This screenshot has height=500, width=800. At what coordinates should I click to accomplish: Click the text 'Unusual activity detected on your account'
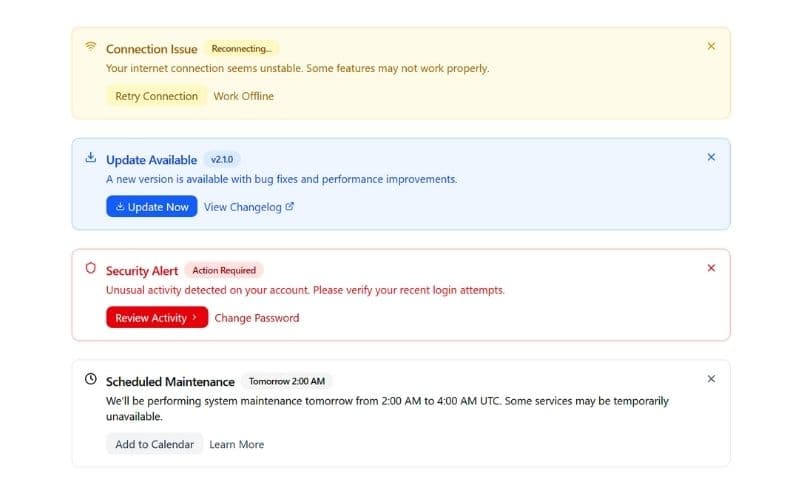point(207,290)
